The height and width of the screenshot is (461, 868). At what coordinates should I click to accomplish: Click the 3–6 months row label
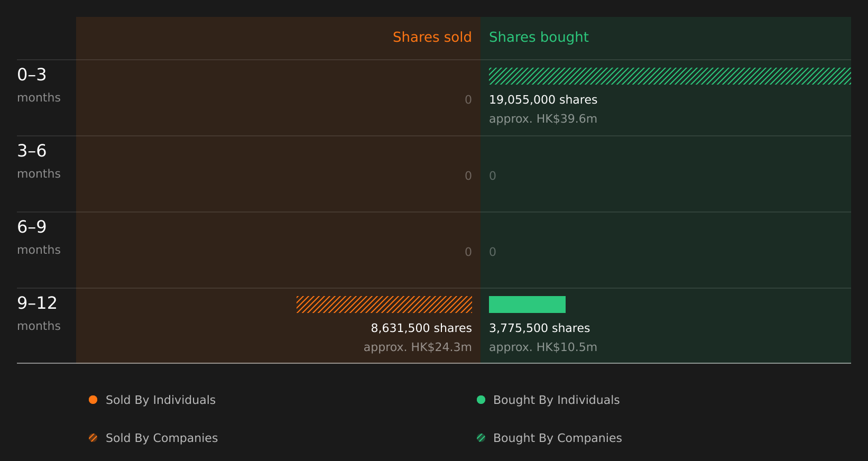click(x=39, y=161)
